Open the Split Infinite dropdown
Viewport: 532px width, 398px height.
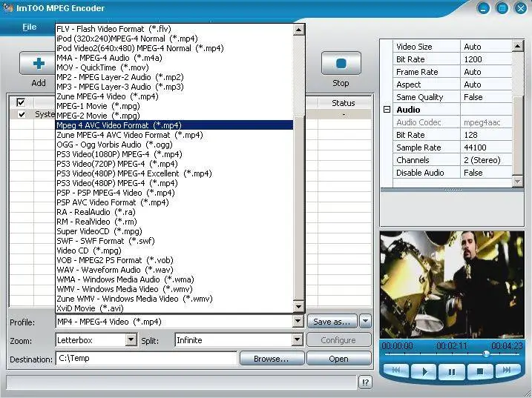(298, 339)
